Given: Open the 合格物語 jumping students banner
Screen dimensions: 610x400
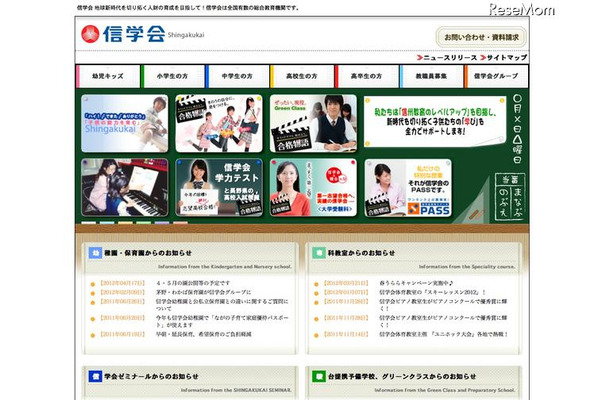Looking at the screenshot, I should coord(219,123).
